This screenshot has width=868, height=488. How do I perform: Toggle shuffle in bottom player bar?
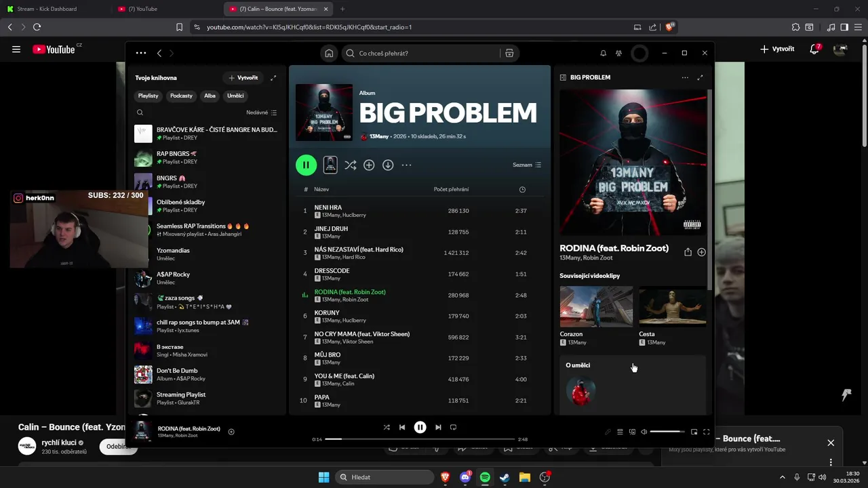[387, 427]
